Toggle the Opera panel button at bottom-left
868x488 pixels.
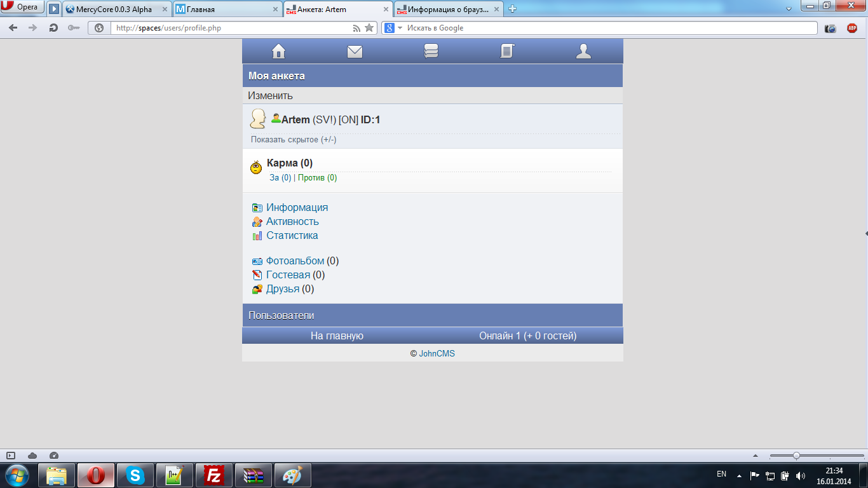11,456
